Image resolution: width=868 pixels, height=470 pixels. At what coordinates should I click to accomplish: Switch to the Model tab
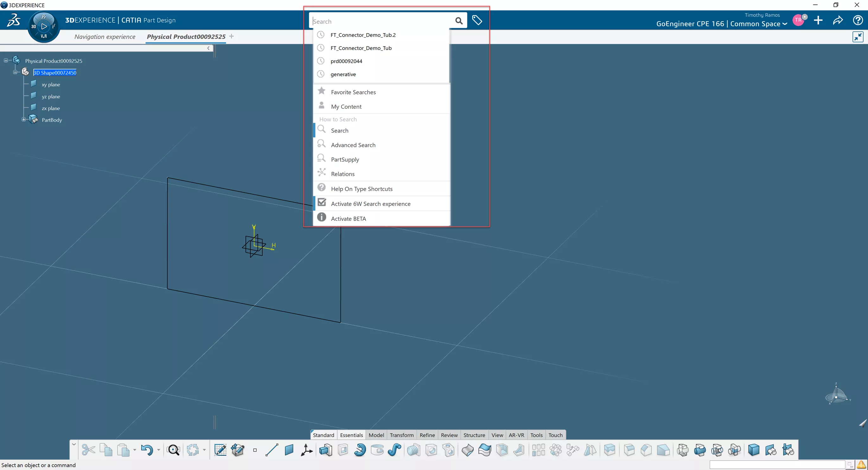(x=375, y=435)
